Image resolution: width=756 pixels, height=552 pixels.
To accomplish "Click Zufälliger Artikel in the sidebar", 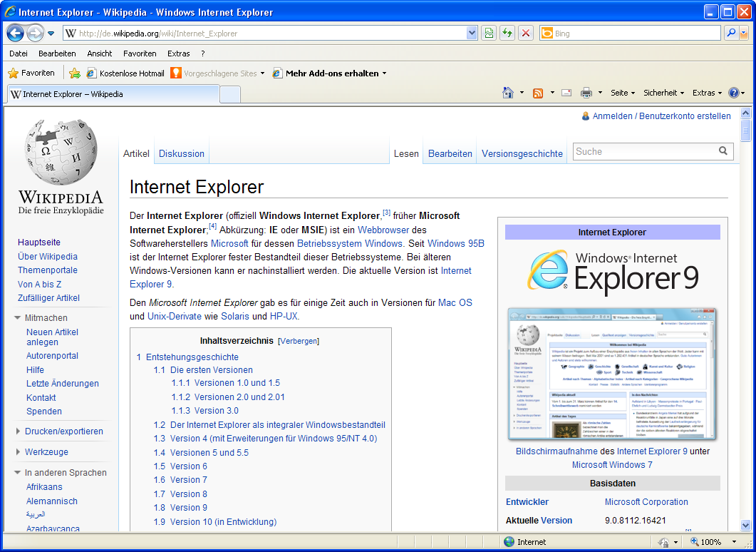I will pos(48,297).
